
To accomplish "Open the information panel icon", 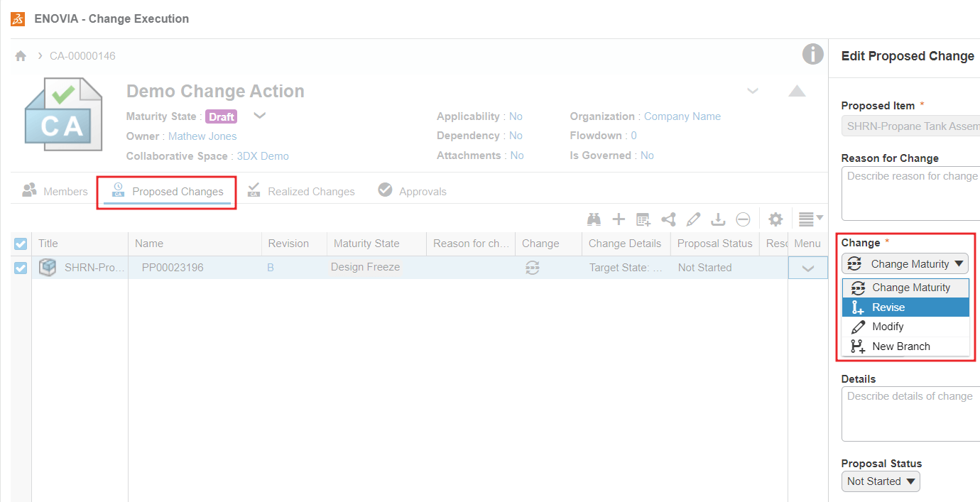I will coord(812,54).
